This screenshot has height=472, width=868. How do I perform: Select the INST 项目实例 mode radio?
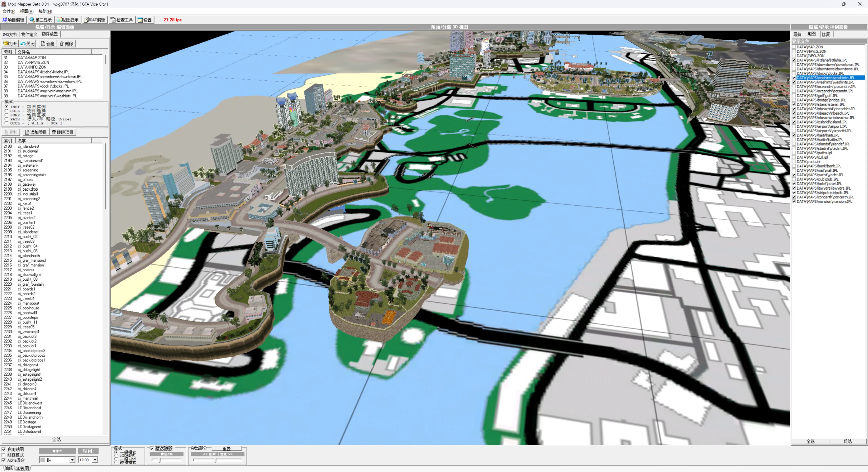point(7,107)
